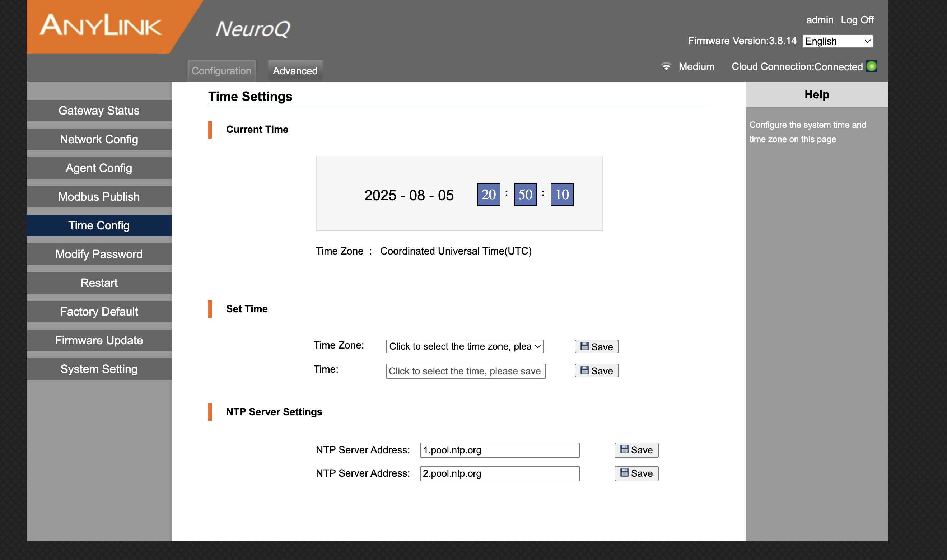Open Modify Password menu item
This screenshot has width=947, height=560.
pyautogui.click(x=99, y=254)
